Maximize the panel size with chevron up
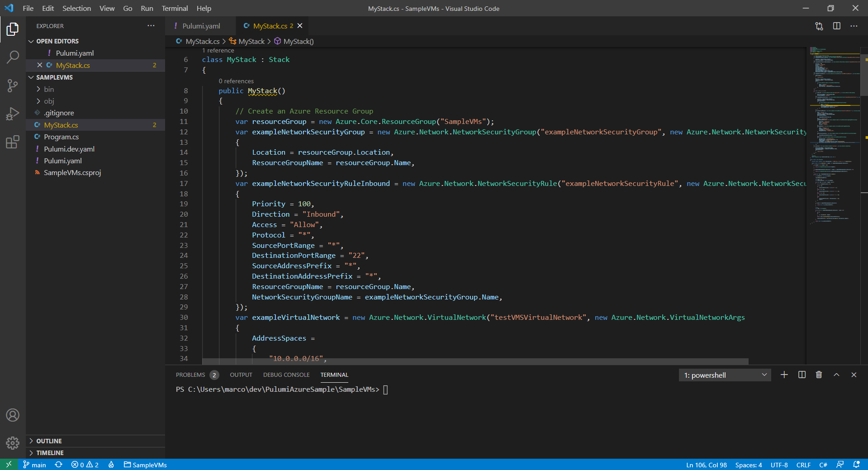The width and height of the screenshot is (868, 470). tap(836, 375)
